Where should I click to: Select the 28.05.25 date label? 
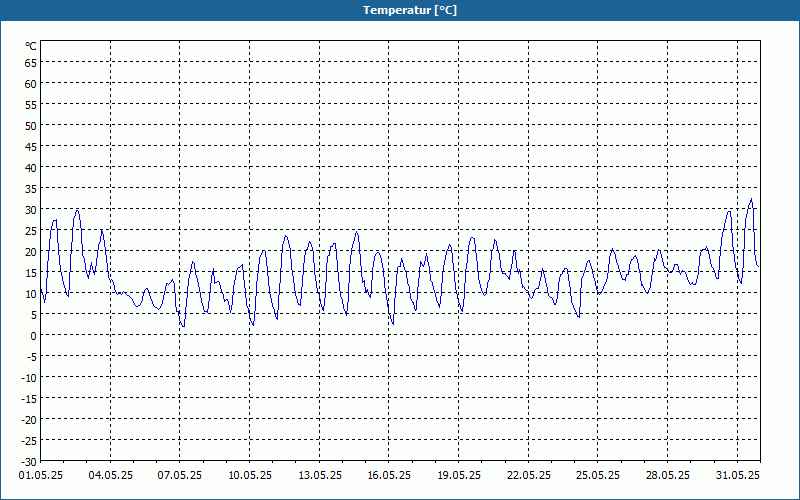coord(667,475)
